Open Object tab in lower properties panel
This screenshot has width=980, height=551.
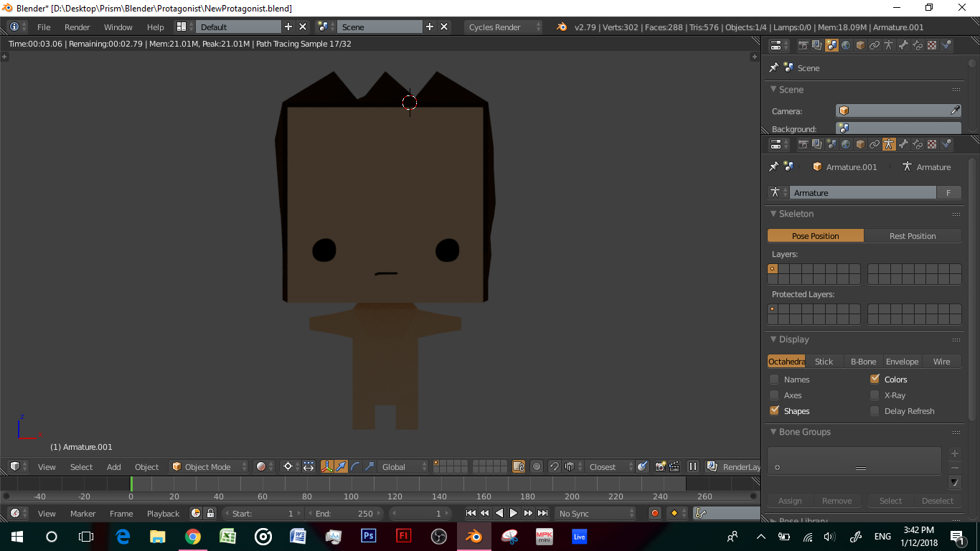(860, 144)
